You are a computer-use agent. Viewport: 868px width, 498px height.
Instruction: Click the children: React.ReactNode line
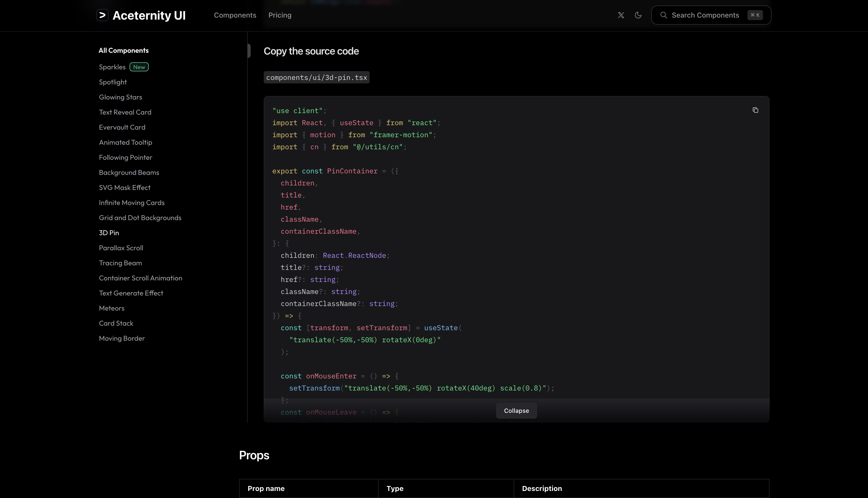tap(335, 256)
